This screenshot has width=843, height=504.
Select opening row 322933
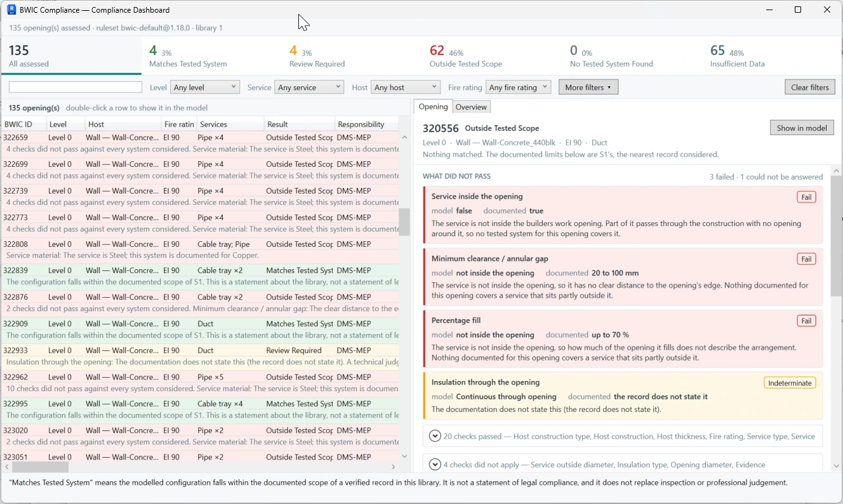tap(200, 357)
